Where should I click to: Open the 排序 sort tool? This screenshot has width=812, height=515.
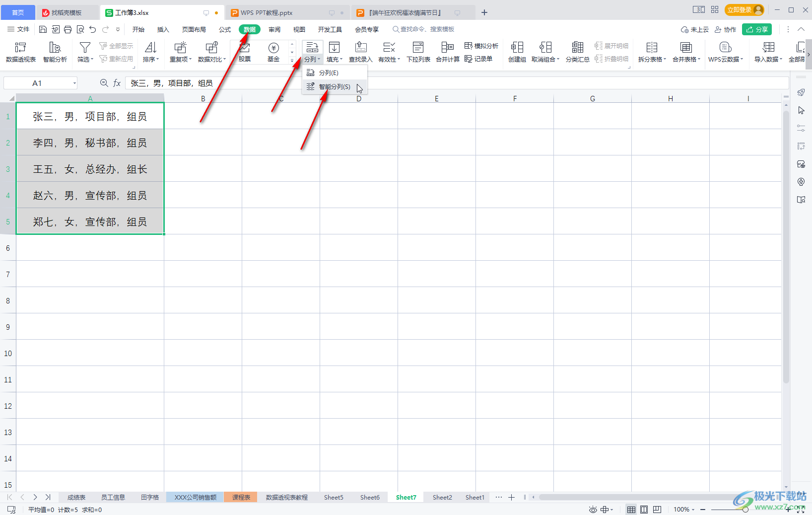coord(151,52)
